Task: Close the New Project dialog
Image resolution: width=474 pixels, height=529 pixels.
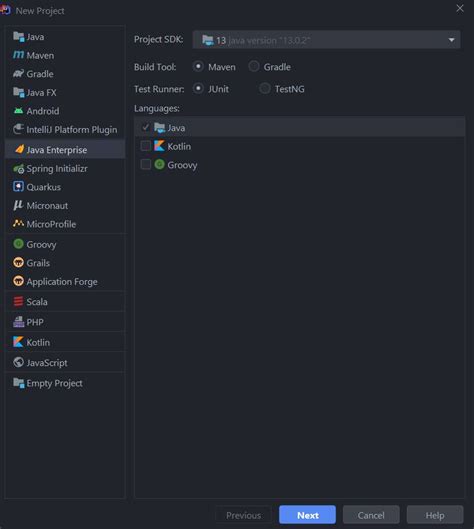Action: (460, 8)
